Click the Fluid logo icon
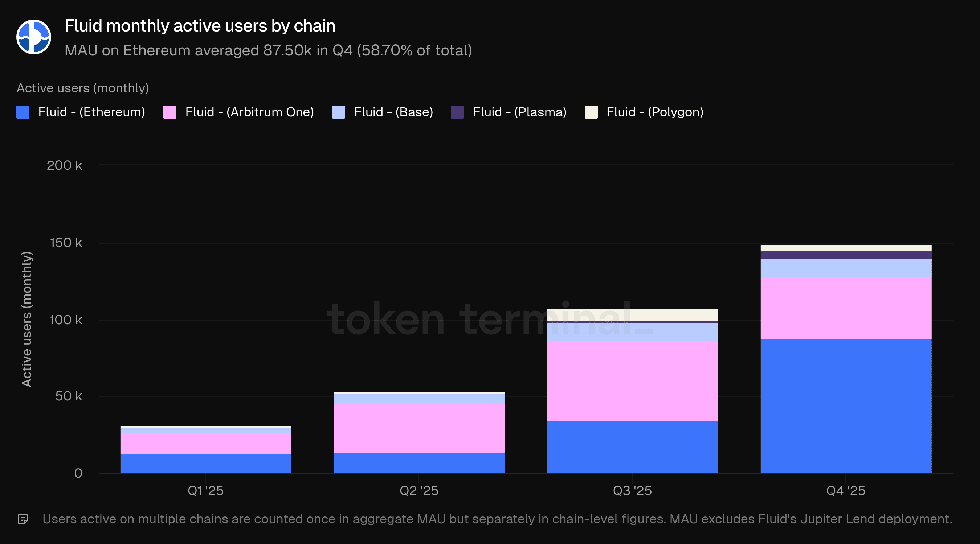980x544 pixels. [33, 37]
